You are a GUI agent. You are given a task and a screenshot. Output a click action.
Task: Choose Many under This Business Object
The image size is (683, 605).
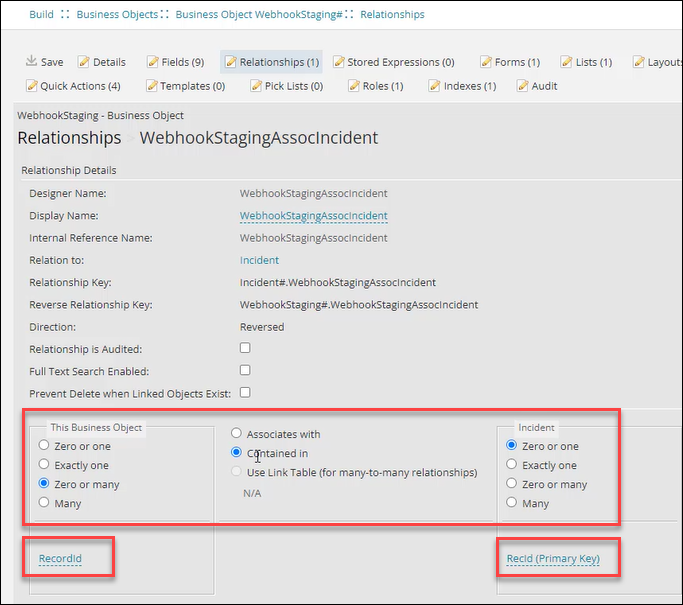43,503
